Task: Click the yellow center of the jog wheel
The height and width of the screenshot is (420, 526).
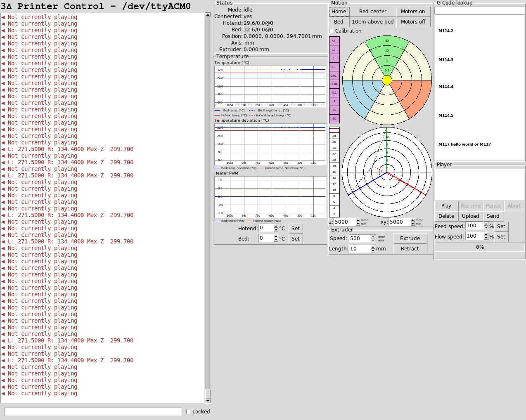Action: point(387,80)
